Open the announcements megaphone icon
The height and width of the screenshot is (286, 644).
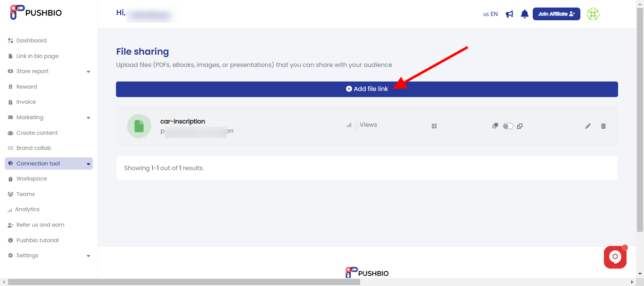tap(509, 14)
